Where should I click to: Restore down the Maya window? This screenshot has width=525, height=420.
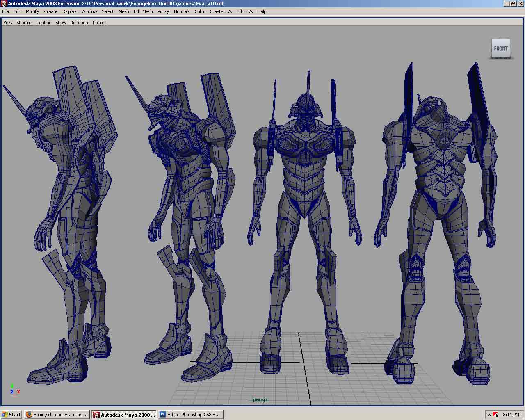[x=513, y=4]
